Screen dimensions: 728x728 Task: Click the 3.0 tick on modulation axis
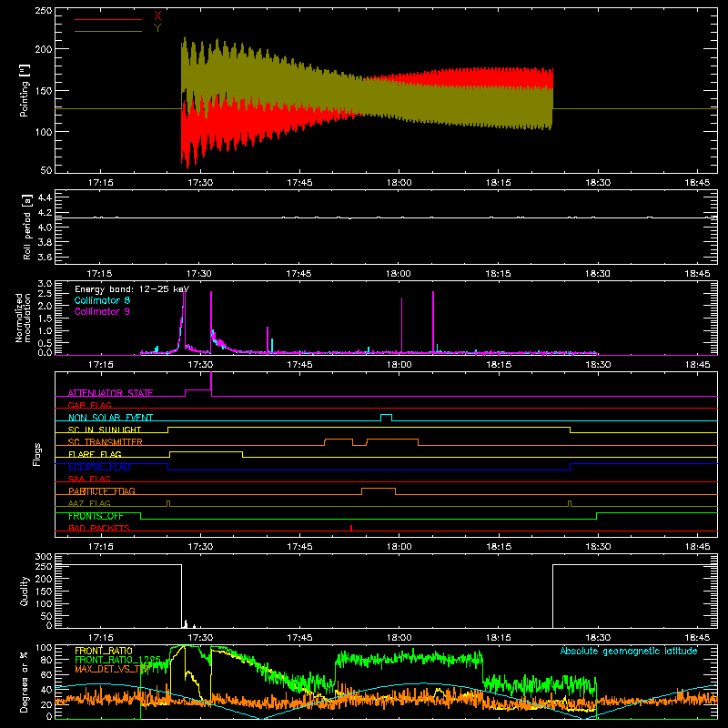[x=45, y=284]
